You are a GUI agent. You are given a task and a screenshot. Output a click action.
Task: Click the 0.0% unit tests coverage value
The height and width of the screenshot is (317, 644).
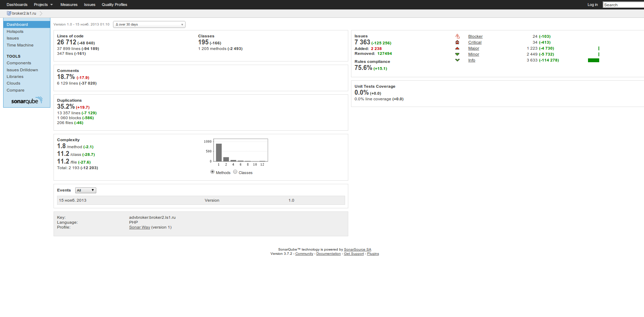tap(362, 93)
